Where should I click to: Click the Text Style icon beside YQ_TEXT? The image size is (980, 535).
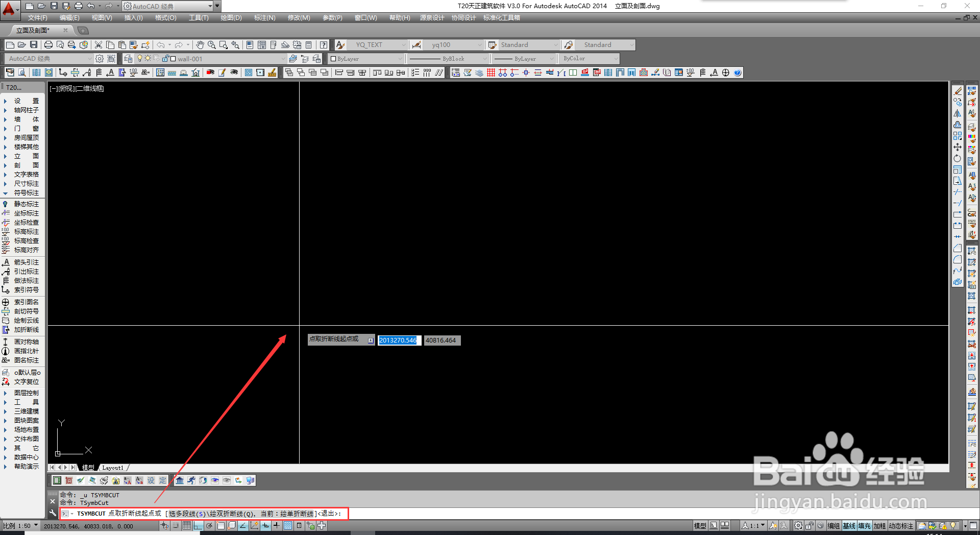point(340,45)
